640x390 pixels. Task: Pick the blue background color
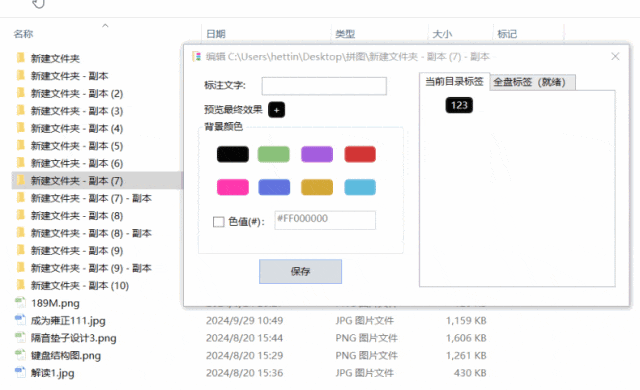pyautogui.click(x=274, y=187)
